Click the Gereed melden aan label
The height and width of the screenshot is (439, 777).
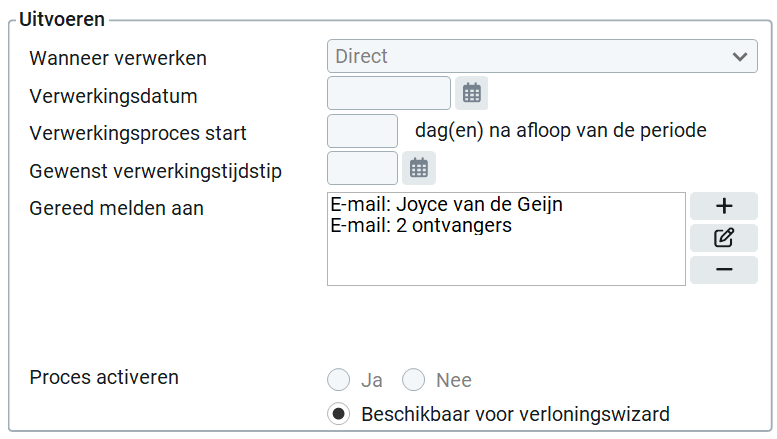click(116, 209)
